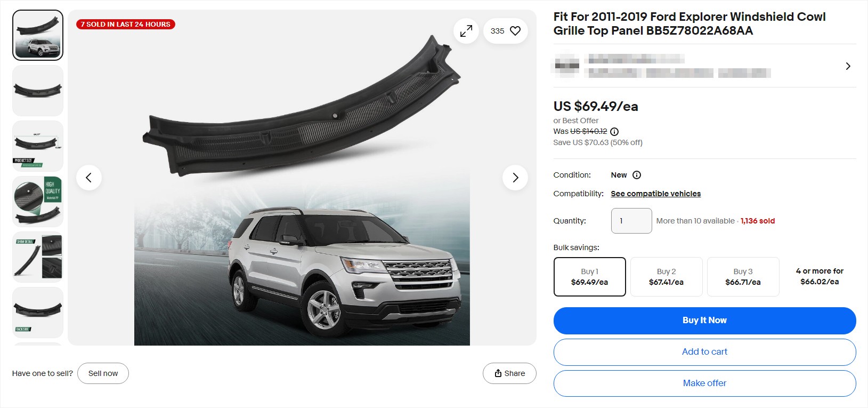Add item to watchlist via heart icon
This screenshot has height=408, width=868.
(514, 31)
